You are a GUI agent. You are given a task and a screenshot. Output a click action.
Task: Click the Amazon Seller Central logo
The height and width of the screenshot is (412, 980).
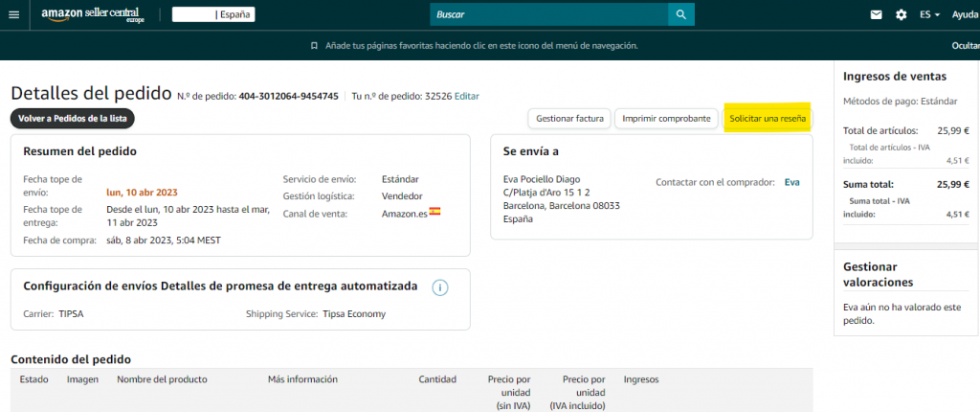93,15
